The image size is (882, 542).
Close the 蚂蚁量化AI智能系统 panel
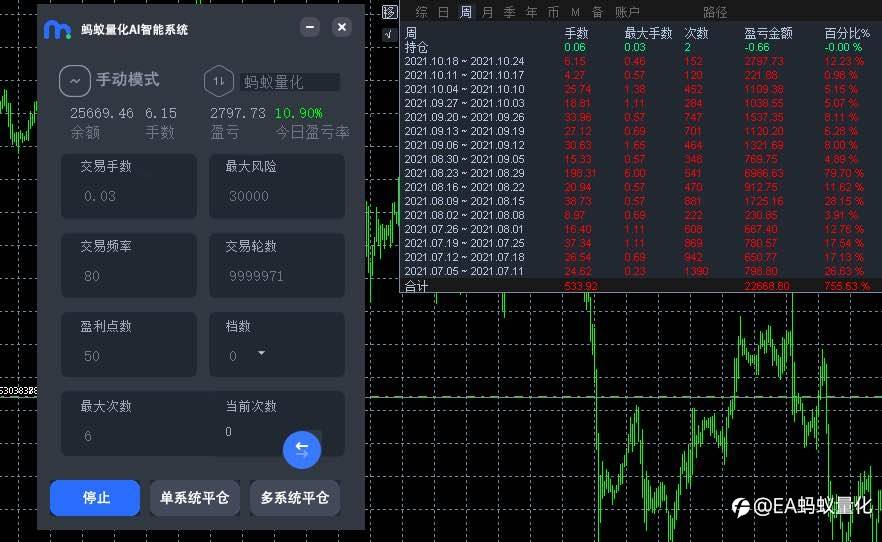click(341, 27)
